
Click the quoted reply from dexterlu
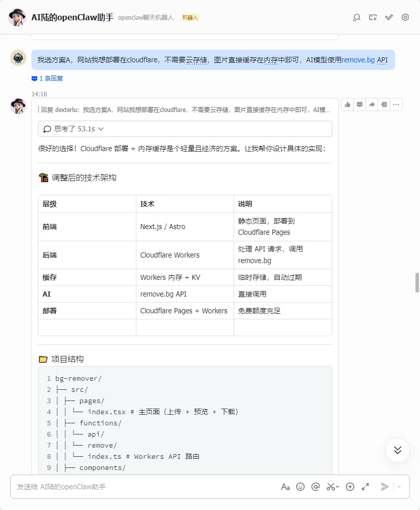coord(184,110)
